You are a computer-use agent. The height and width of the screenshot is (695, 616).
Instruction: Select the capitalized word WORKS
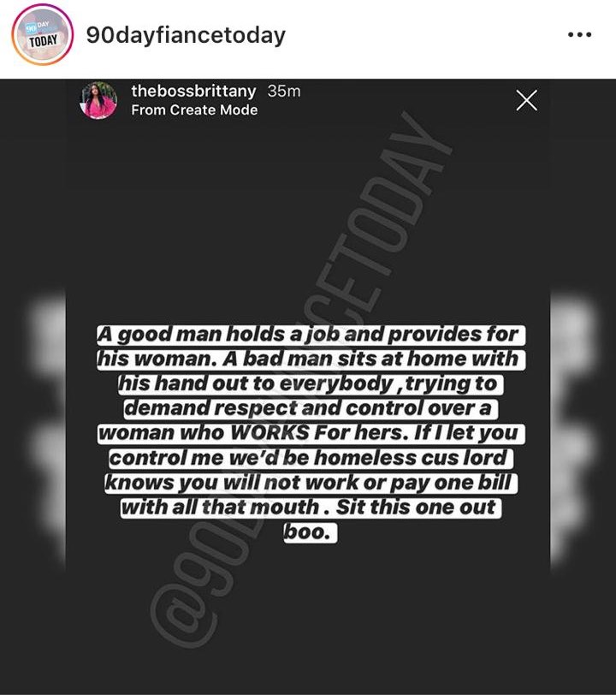tap(269, 433)
